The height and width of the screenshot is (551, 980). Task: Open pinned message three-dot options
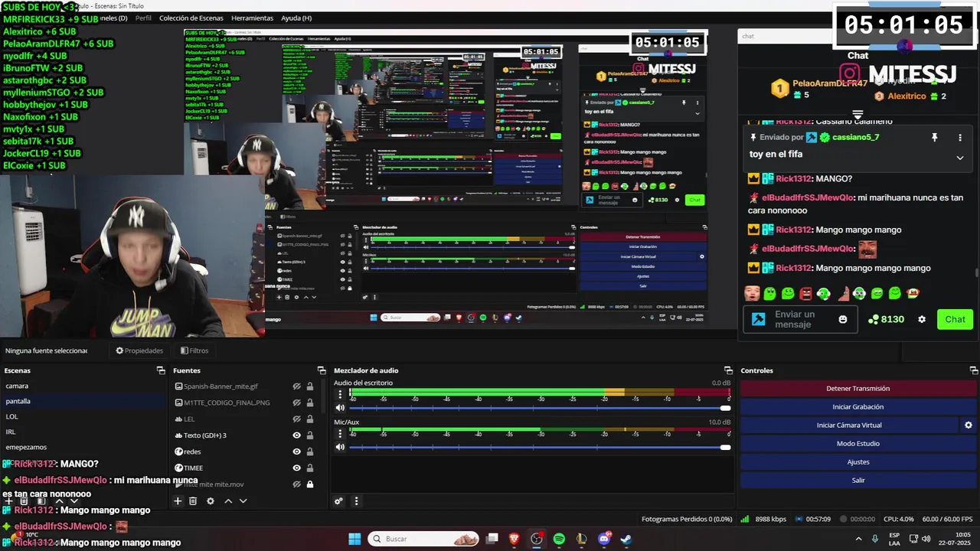959,138
